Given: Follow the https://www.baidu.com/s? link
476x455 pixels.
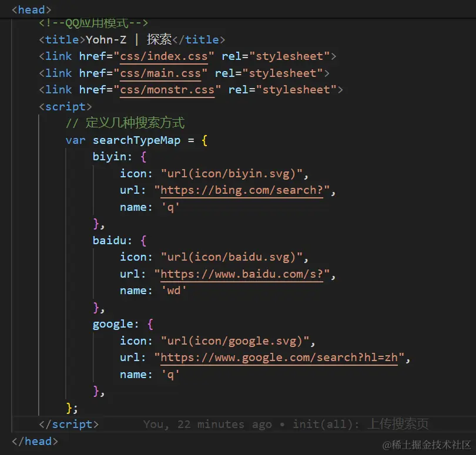Looking at the screenshot, I should click(242, 274).
